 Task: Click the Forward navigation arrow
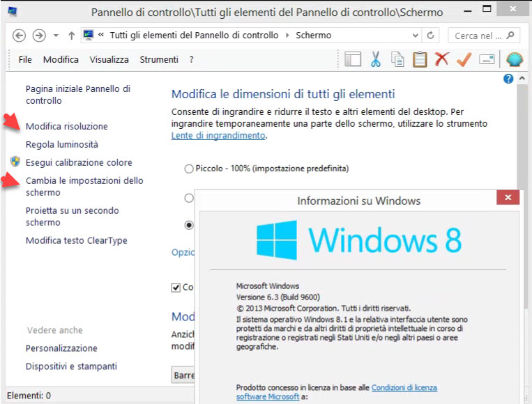39,36
